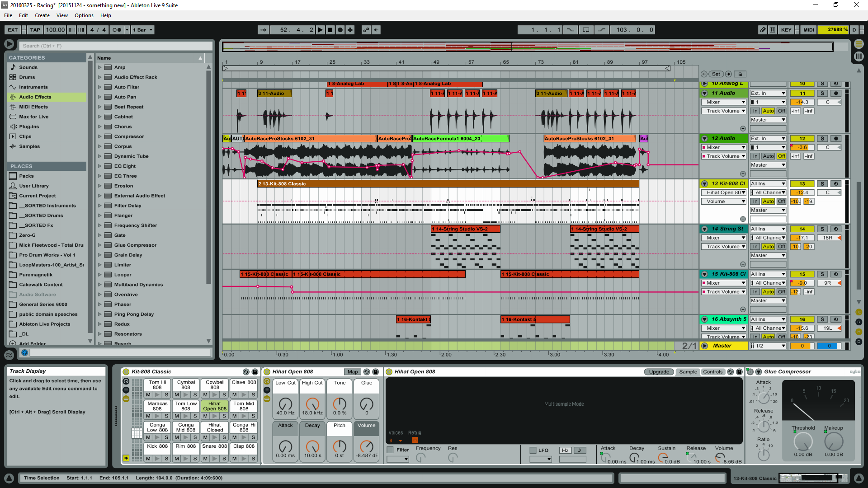The height and width of the screenshot is (488, 868).
Task: Click the TAP tempo button
Action: tap(35, 30)
